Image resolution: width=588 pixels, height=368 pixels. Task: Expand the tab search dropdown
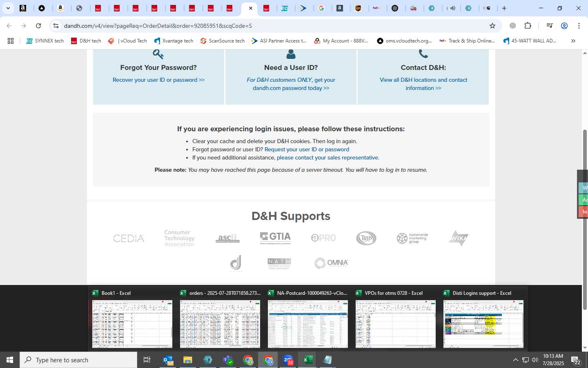pos(8,8)
